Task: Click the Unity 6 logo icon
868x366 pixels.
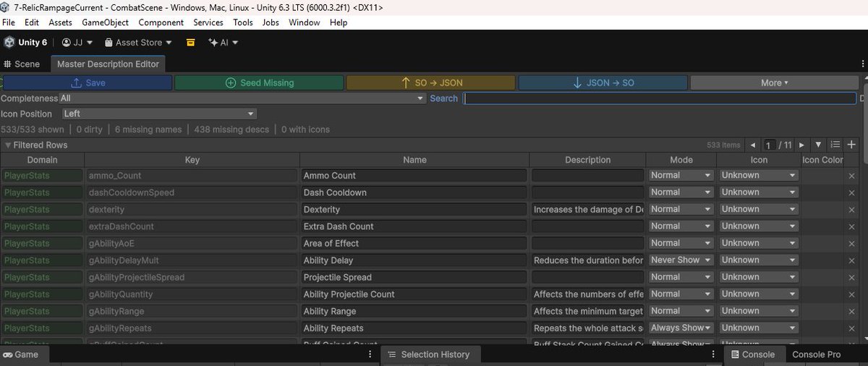Action: (x=9, y=43)
